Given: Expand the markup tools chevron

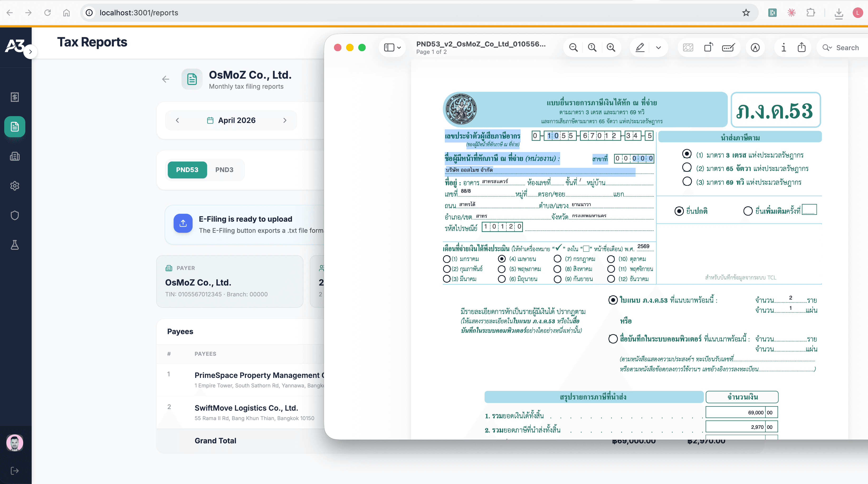Looking at the screenshot, I should point(659,48).
